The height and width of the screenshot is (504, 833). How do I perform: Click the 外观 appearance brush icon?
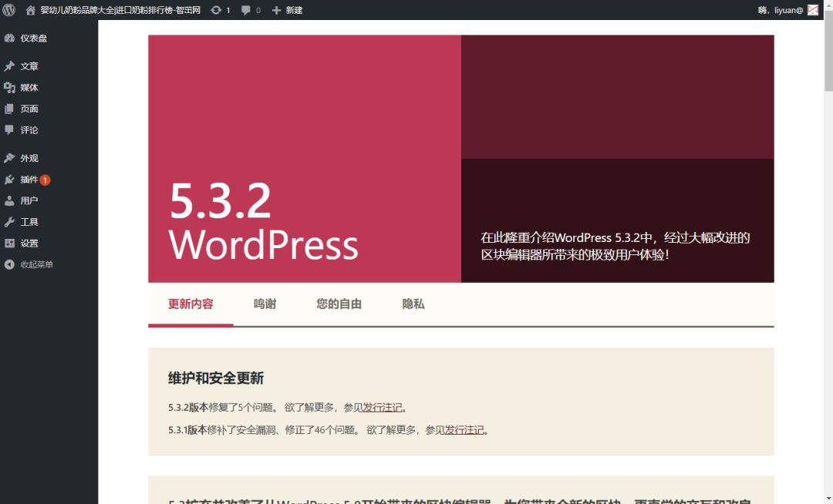pos(9,158)
